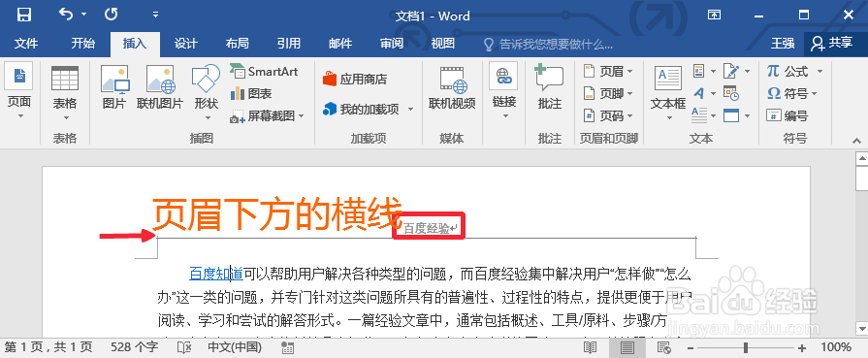Open the 形状 shapes gallery
The width and height of the screenshot is (868, 358).
click(206, 92)
